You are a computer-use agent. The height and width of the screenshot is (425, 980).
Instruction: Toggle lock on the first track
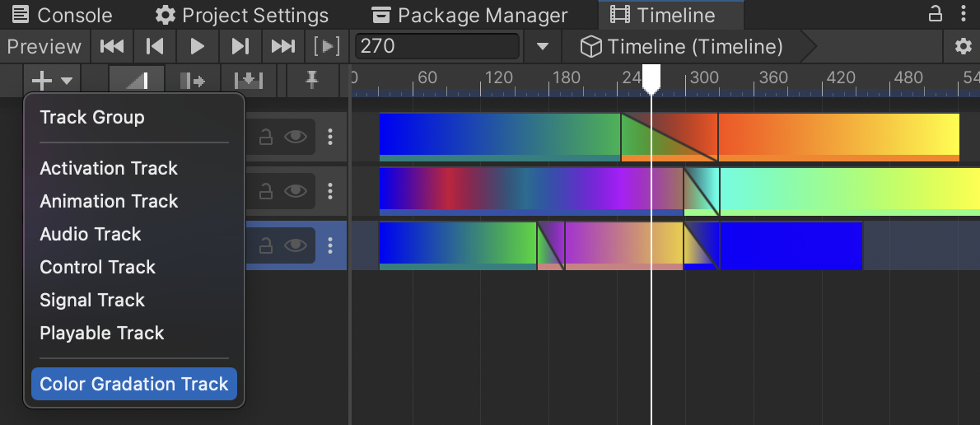[x=266, y=137]
